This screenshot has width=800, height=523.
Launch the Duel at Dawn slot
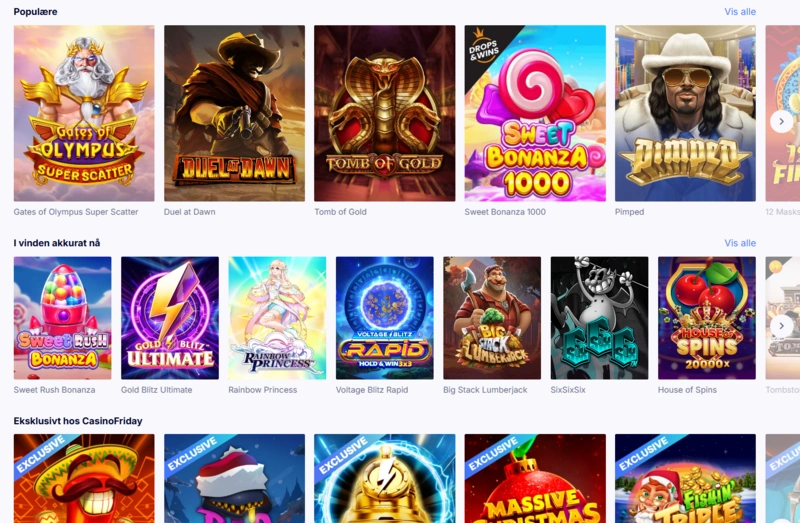pos(234,113)
